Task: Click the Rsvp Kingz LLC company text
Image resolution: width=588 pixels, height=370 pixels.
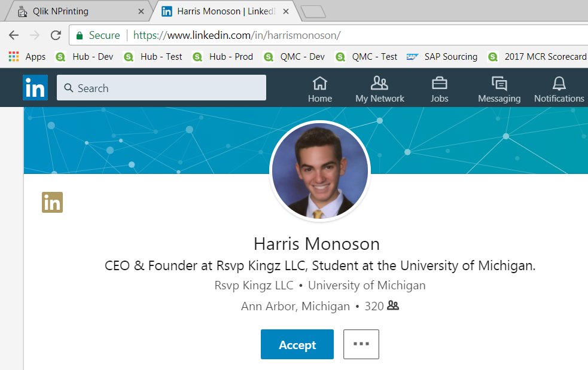Action: coord(254,285)
